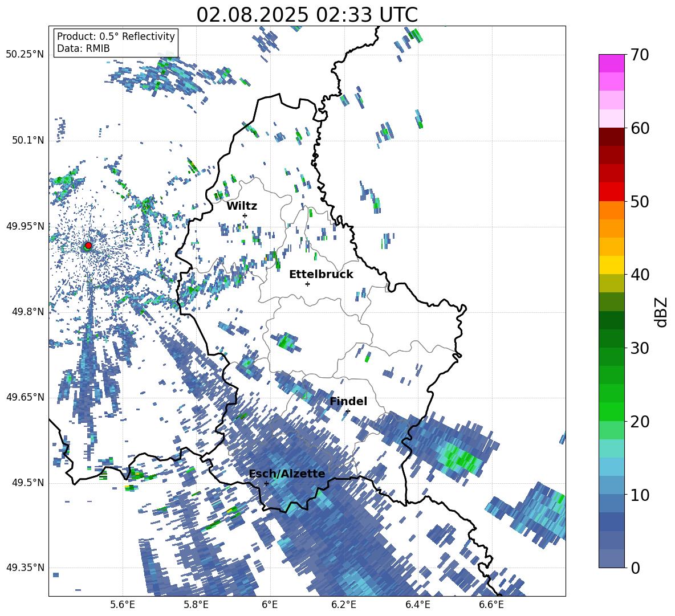Click the 60 label on the colorbar
Screen dimensions: 675x616
640,128
